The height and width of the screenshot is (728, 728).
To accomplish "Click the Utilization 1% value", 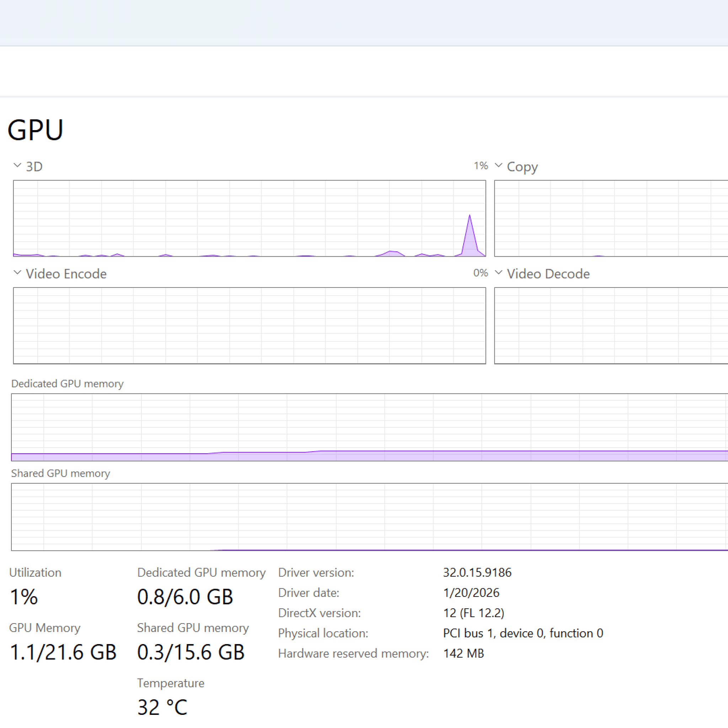I will point(24,597).
